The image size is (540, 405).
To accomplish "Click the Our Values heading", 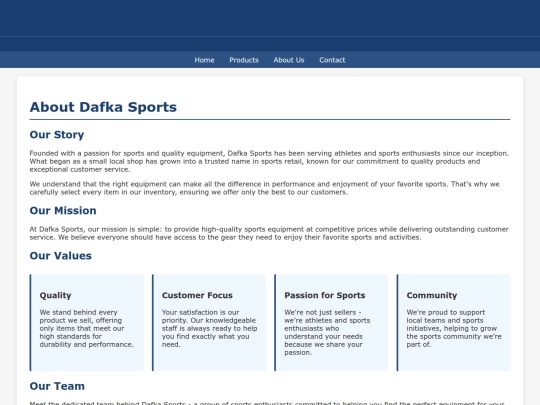I will (x=61, y=256).
